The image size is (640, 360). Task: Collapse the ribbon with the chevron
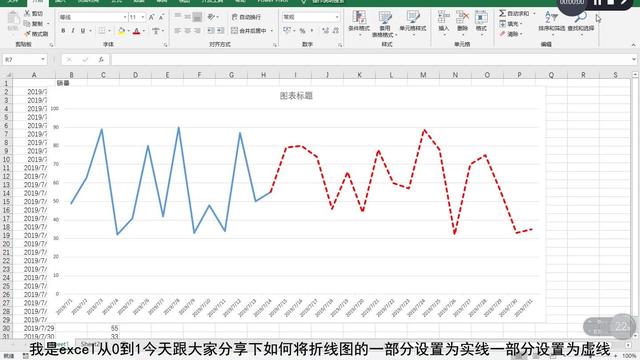633,44
